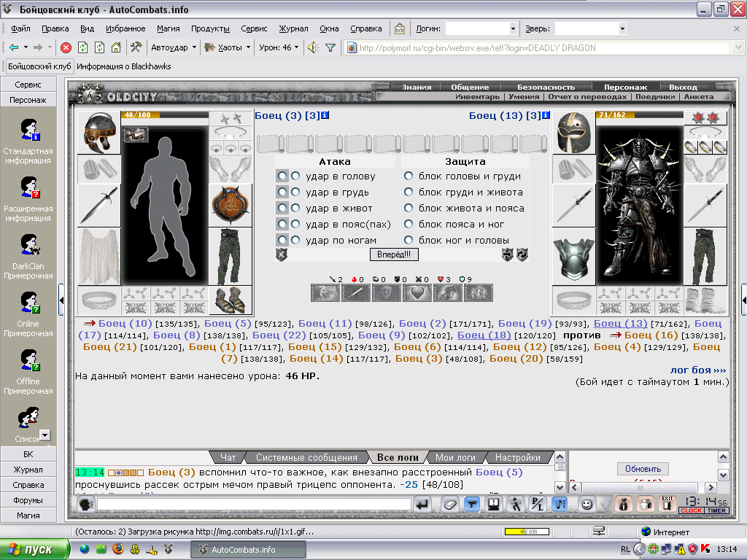Click the hammer tools icon in toolbar
Viewport: 747px width, 560px height.
[136, 47]
